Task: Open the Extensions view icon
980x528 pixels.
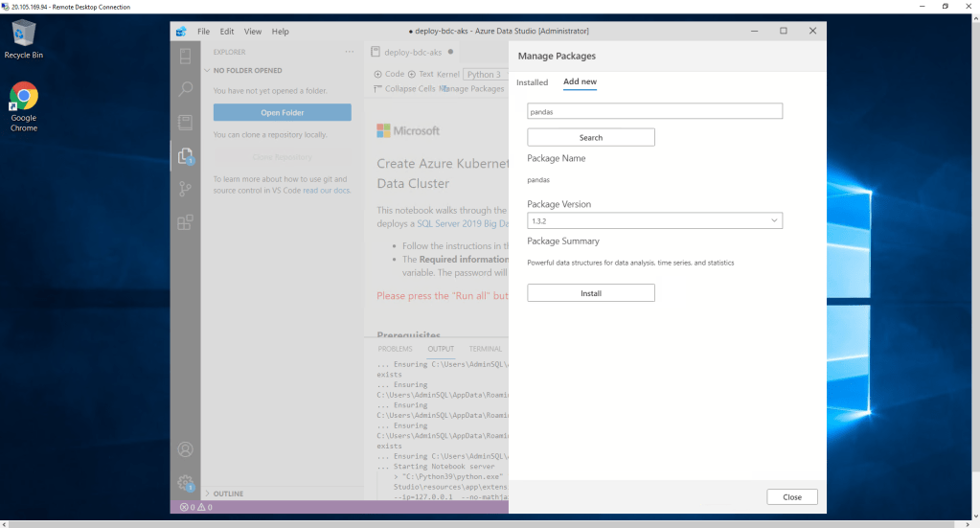Action: tap(186, 222)
